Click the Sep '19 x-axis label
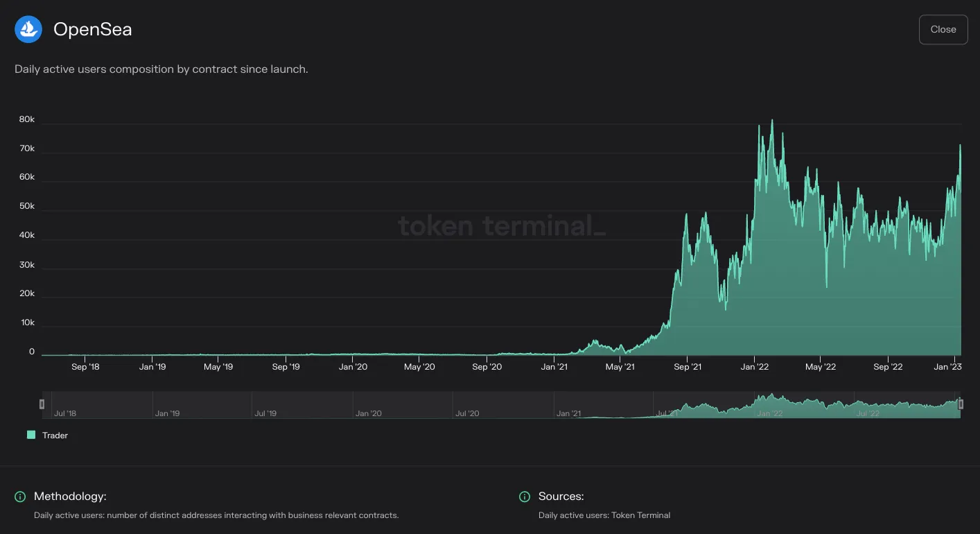This screenshot has height=534, width=980. [286, 367]
